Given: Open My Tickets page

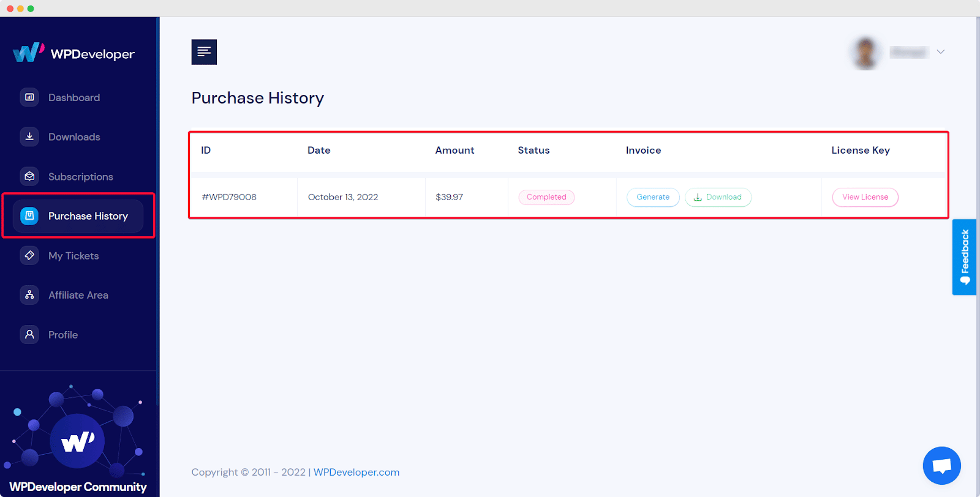Looking at the screenshot, I should coord(73,256).
